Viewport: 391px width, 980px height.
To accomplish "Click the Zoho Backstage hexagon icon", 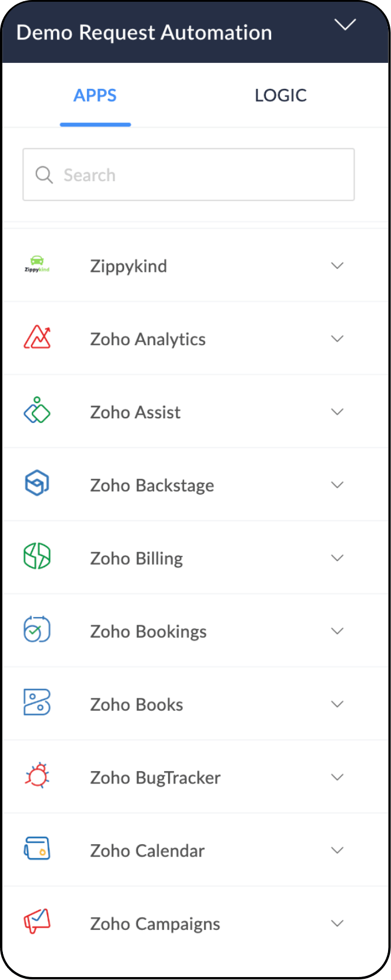I will (37, 484).
